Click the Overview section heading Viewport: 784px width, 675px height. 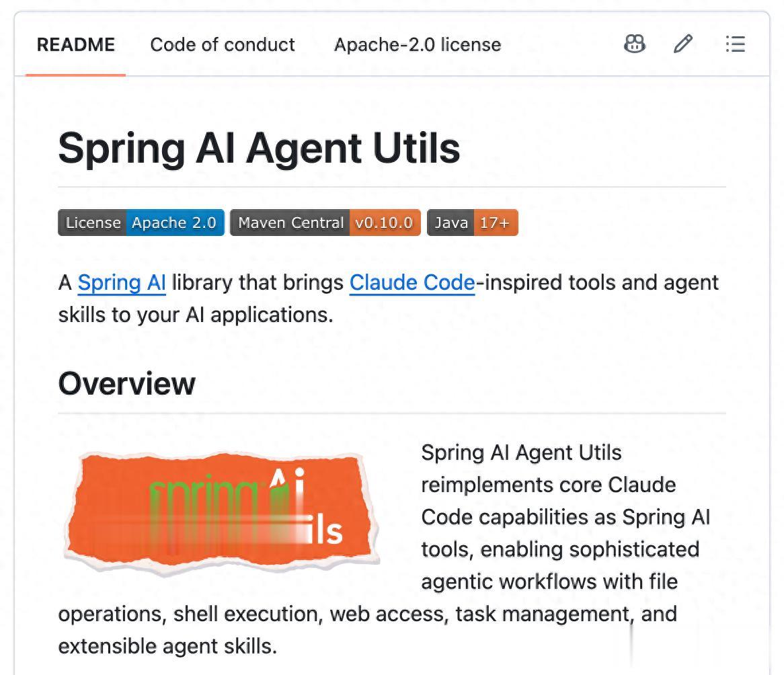click(x=126, y=383)
